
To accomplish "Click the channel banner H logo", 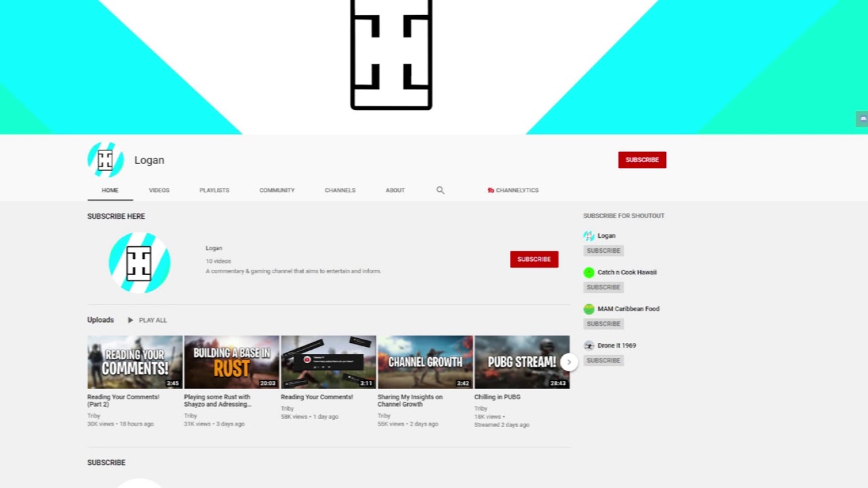I will 391,54.
